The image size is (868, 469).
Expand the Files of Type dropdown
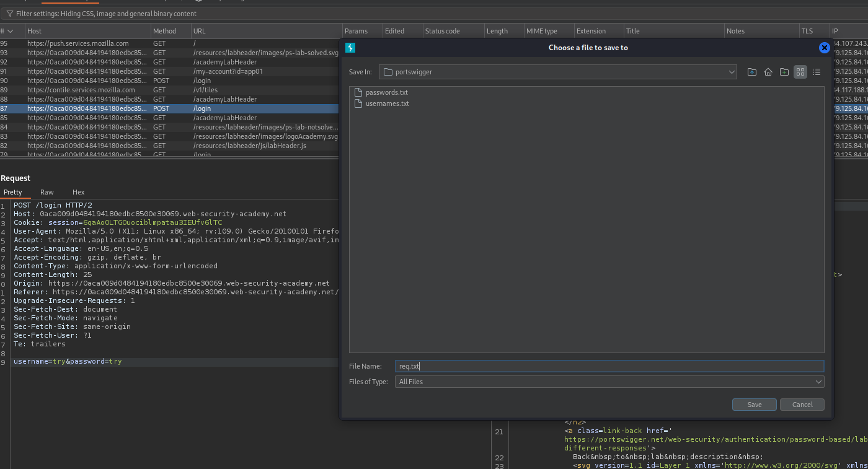[x=818, y=382]
